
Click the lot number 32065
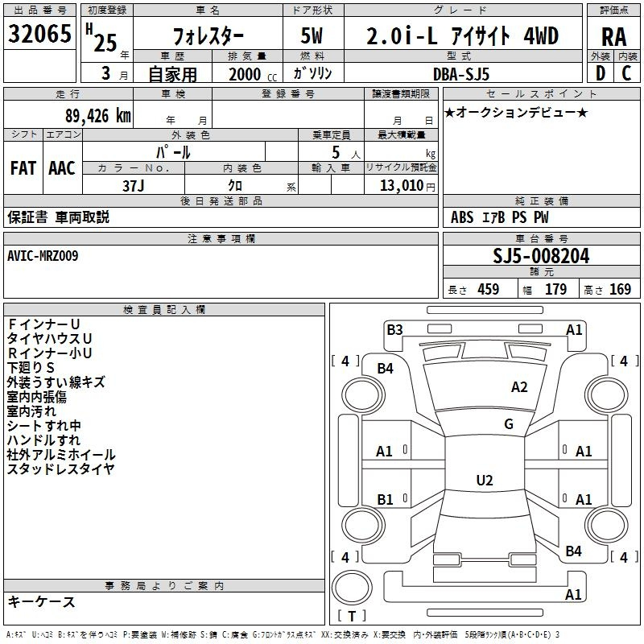[x=39, y=35]
